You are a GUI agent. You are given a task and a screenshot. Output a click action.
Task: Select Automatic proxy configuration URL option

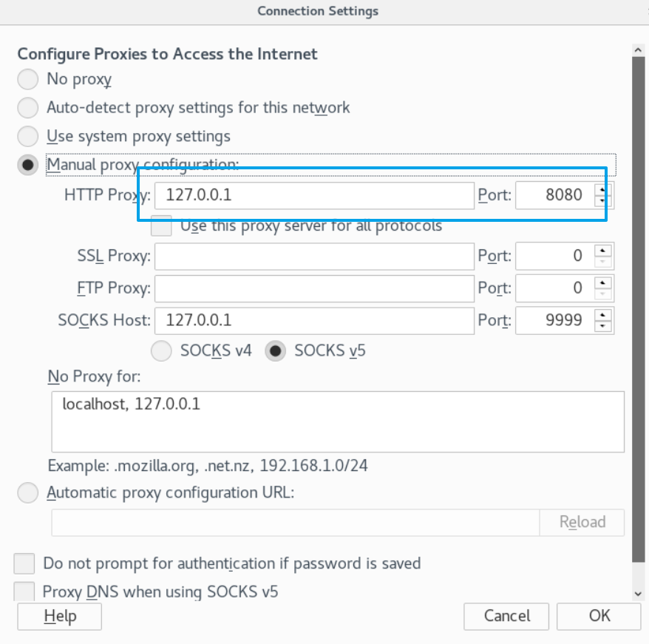[x=27, y=492]
